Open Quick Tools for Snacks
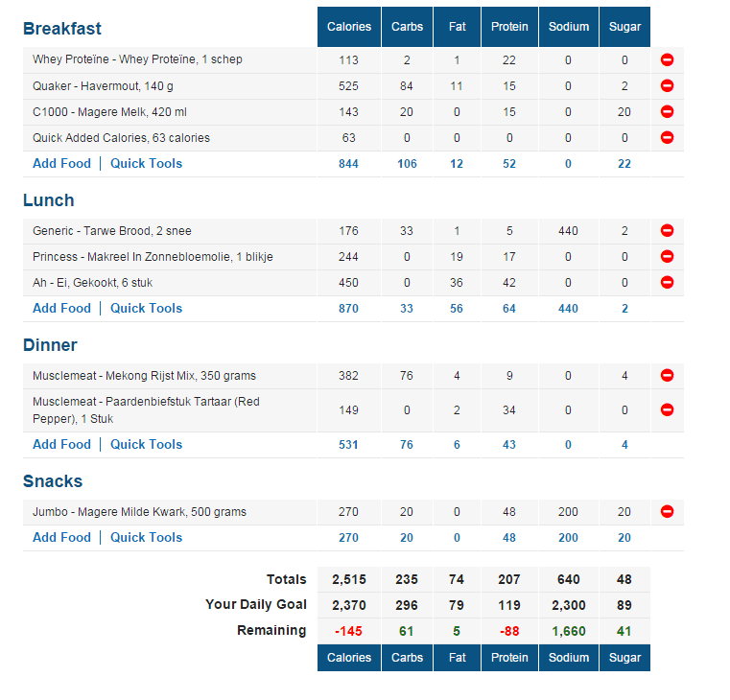Screen dimensions: 730x700 (146, 537)
